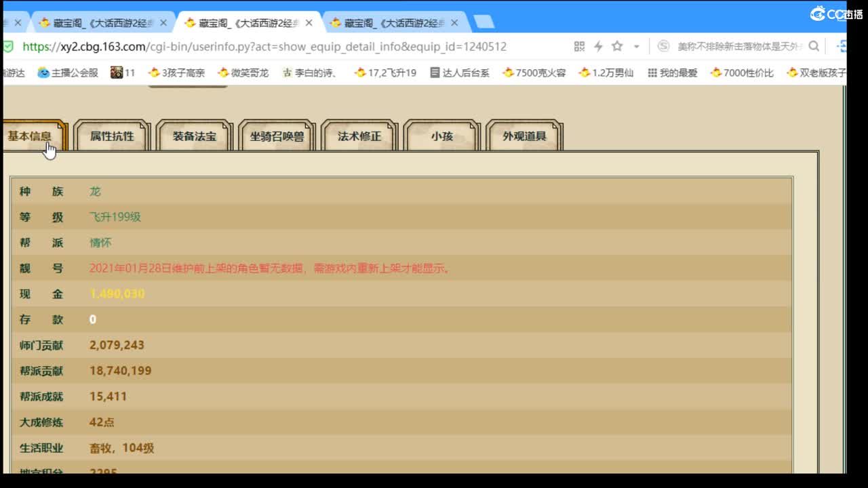This screenshot has height=488, width=868.
Task: Open the 达人后台系 bookmark
Action: click(460, 73)
